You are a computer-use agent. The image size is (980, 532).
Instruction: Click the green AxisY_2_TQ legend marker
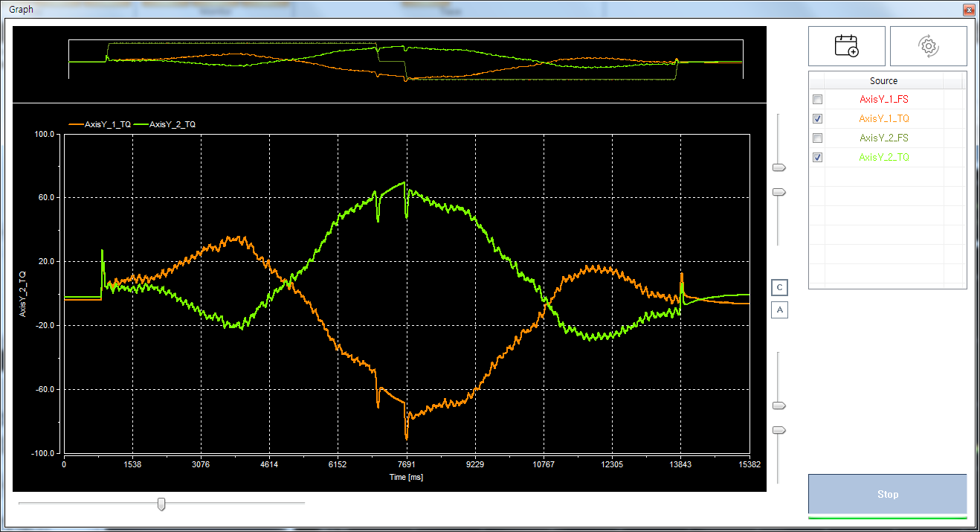(x=140, y=125)
